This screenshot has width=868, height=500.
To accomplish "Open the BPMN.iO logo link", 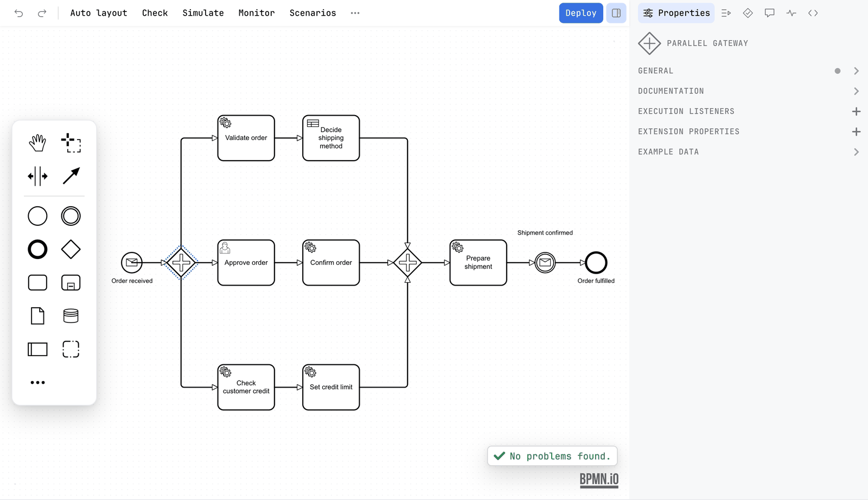I will 599,480.
